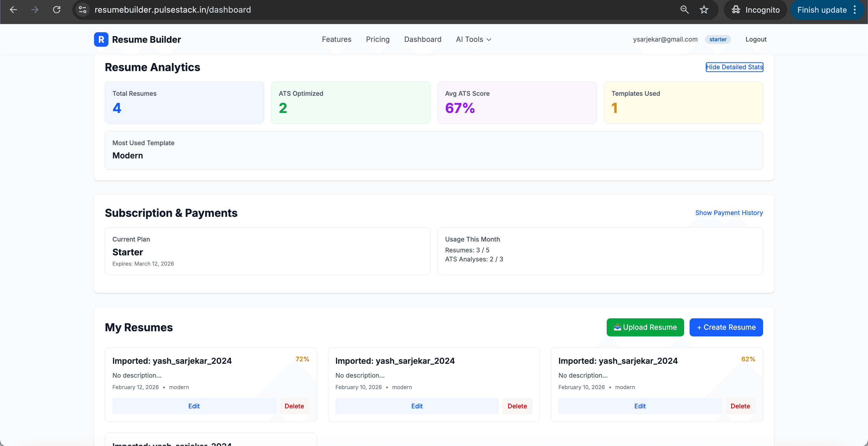Toggle Show Payment History visibility
This screenshot has height=446, width=868.
729,213
